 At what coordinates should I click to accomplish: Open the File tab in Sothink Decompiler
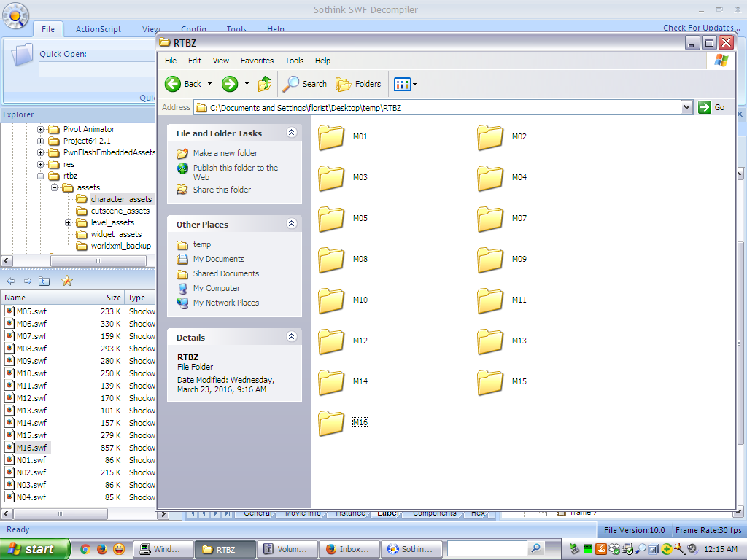(x=48, y=29)
